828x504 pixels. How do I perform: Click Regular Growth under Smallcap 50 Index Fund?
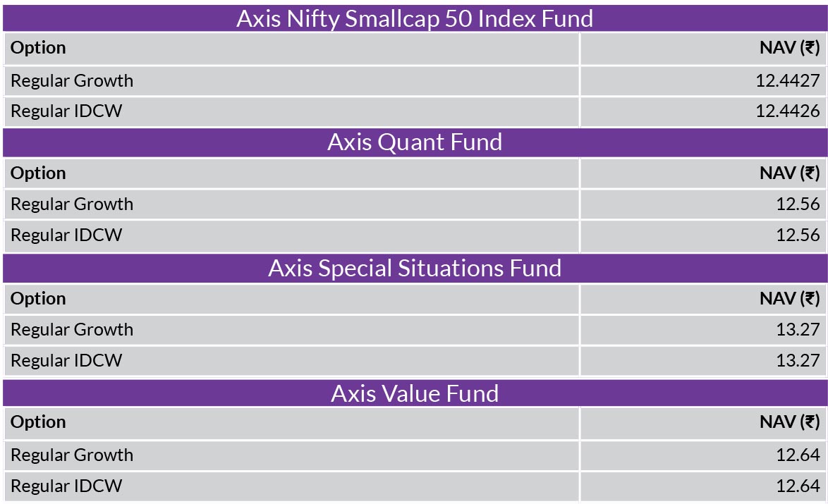[x=72, y=81]
